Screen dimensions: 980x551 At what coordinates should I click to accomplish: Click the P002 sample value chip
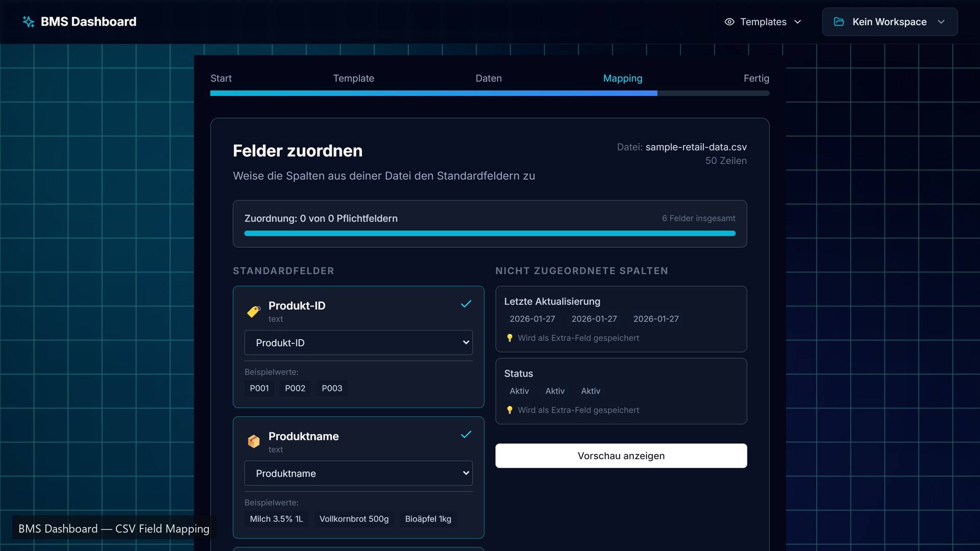tap(295, 388)
